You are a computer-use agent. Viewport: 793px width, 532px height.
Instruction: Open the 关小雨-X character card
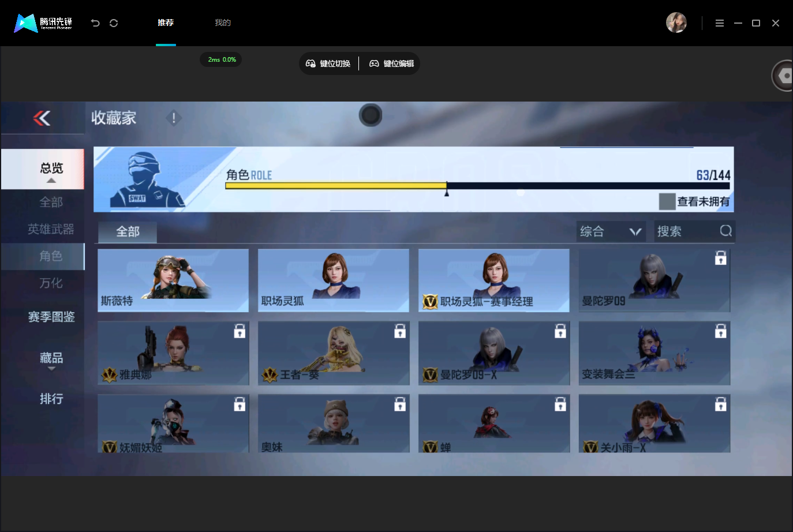coord(654,424)
